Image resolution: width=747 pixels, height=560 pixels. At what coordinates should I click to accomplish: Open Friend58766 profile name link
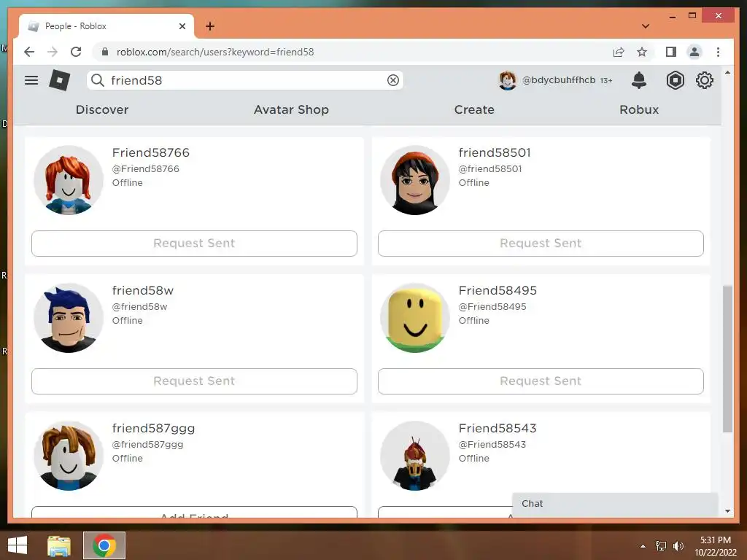(x=151, y=152)
